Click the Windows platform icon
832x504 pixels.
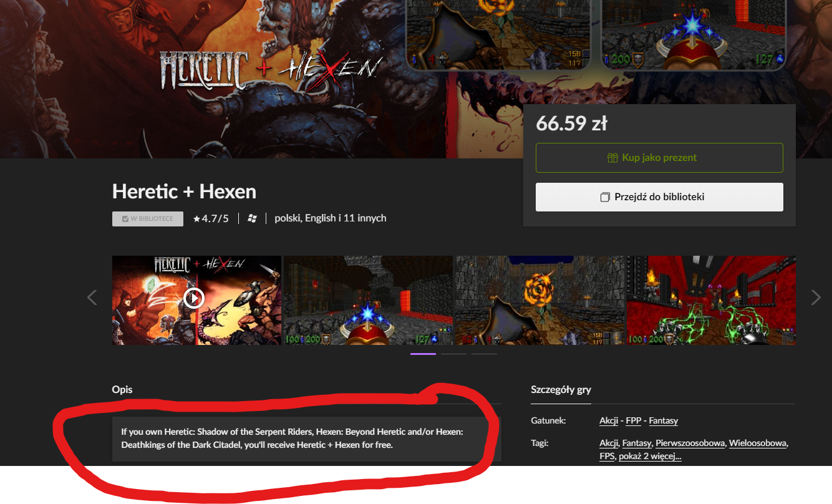pos(252,218)
